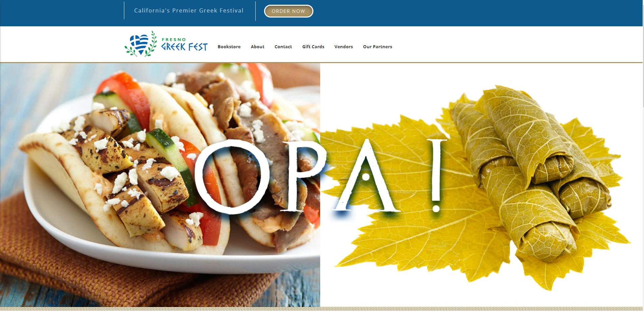This screenshot has width=644, height=311.
Task: Open the Vendors navigation link
Action: coord(343,47)
